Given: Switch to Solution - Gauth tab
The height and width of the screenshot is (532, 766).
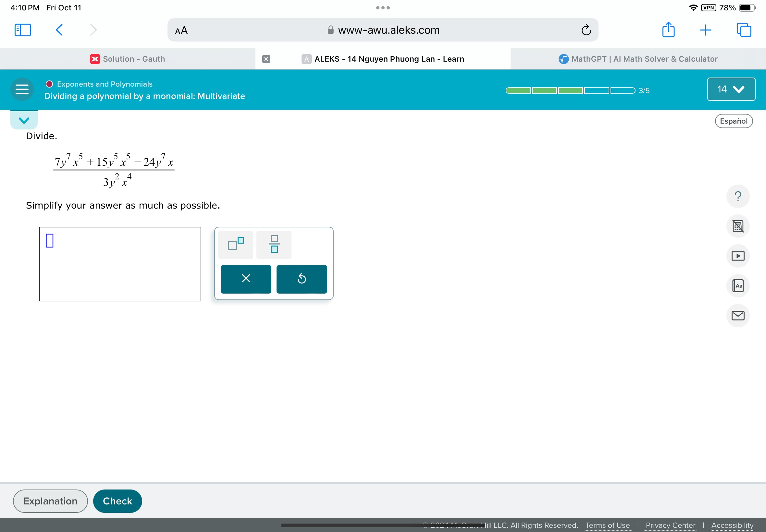Looking at the screenshot, I should pos(127,59).
